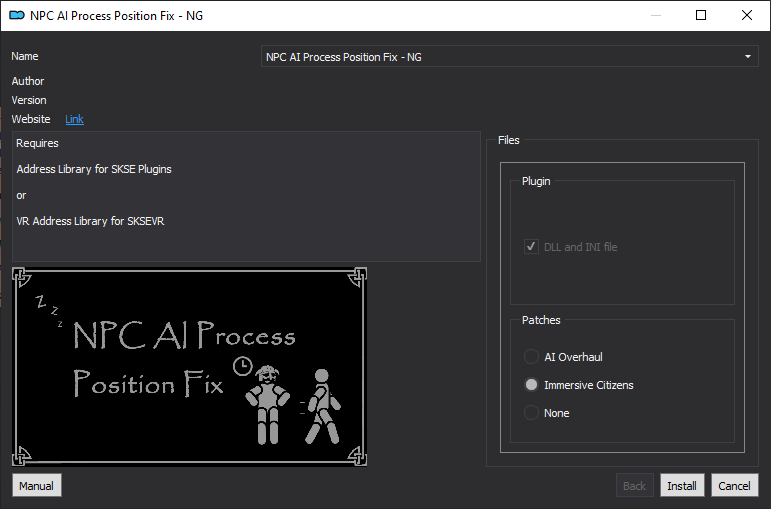Click the Install button
This screenshot has width=771, height=509.
click(682, 485)
